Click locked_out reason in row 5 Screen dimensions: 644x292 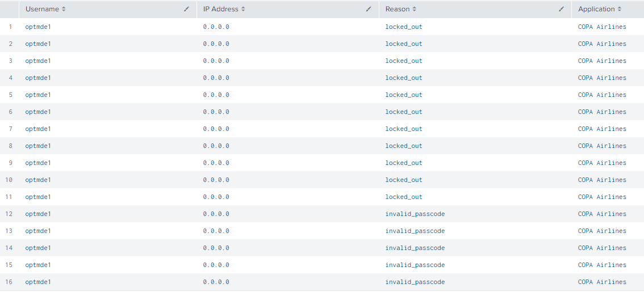click(404, 95)
